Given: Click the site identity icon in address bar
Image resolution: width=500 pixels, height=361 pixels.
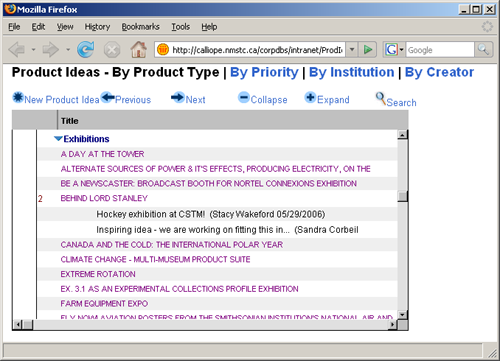Looking at the screenshot, I should [163, 50].
